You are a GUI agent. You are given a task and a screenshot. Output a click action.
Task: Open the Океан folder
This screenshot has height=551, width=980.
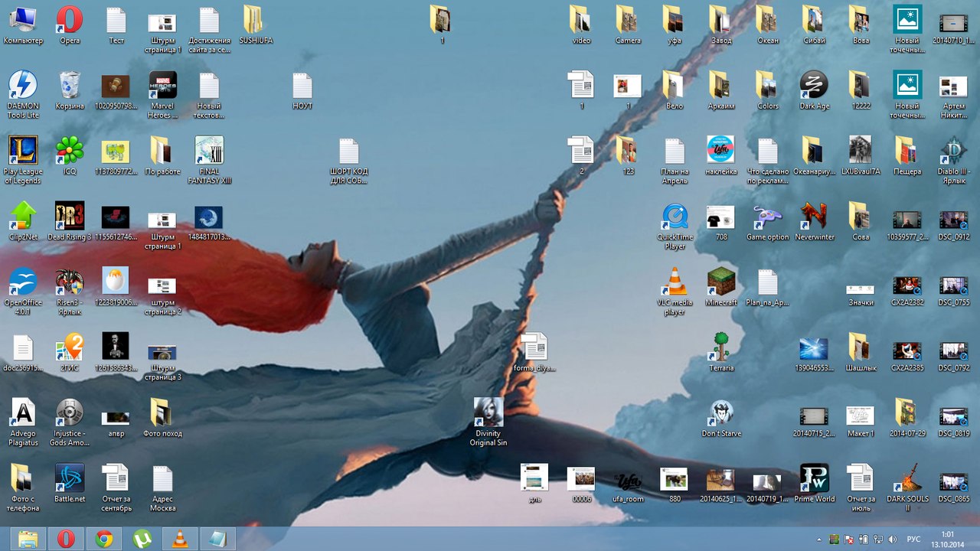[767, 24]
